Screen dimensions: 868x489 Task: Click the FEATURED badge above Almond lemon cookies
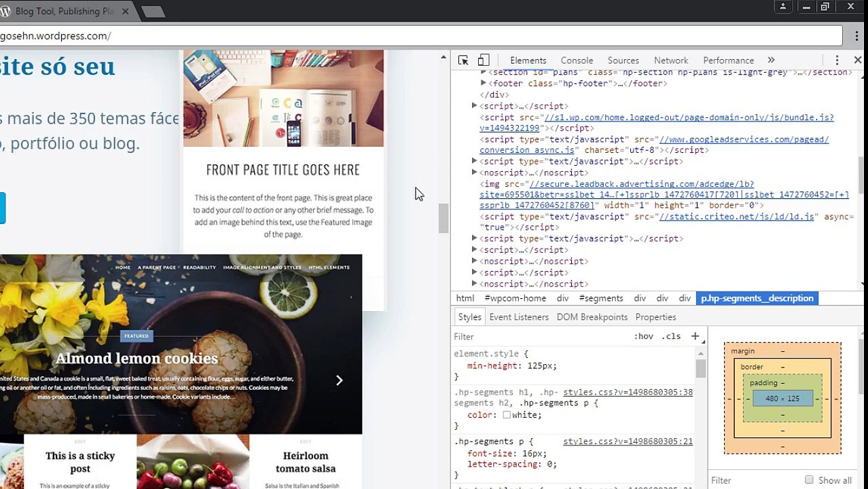136,336
